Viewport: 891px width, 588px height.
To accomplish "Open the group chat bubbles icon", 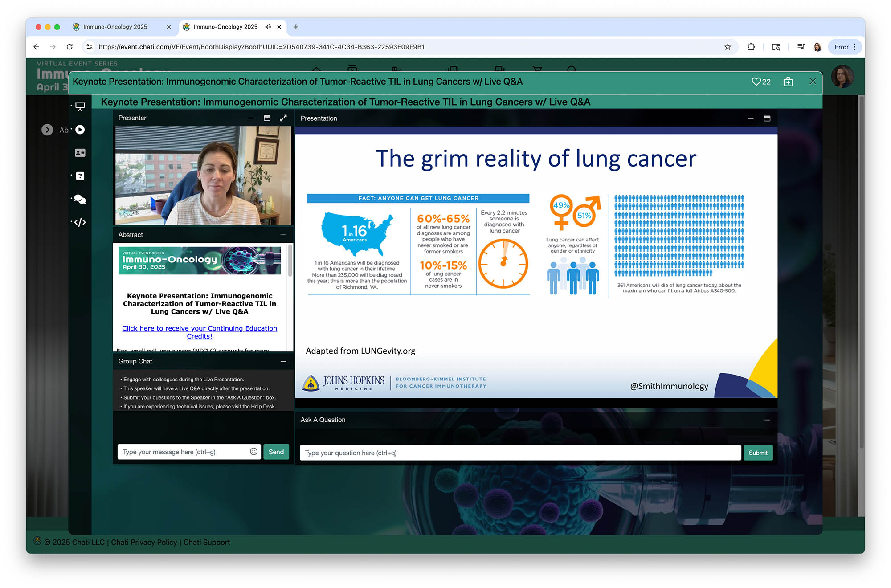I will click(x=80, y=199).
